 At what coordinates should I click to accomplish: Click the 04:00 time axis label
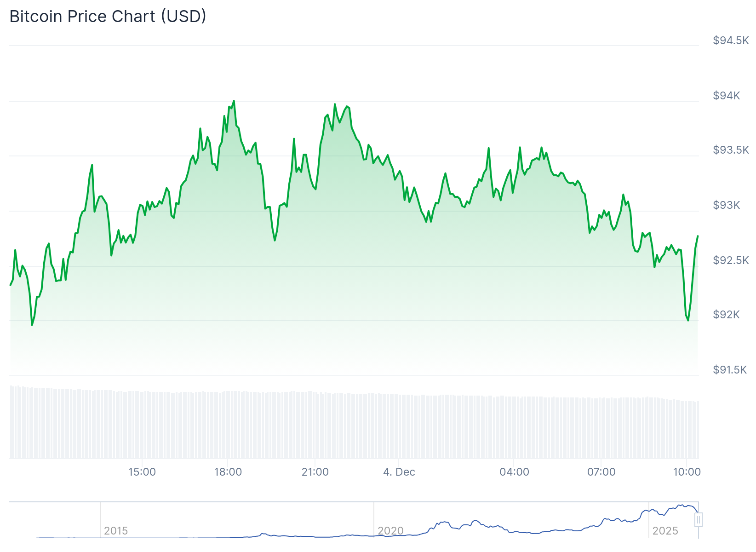point(514,472)
